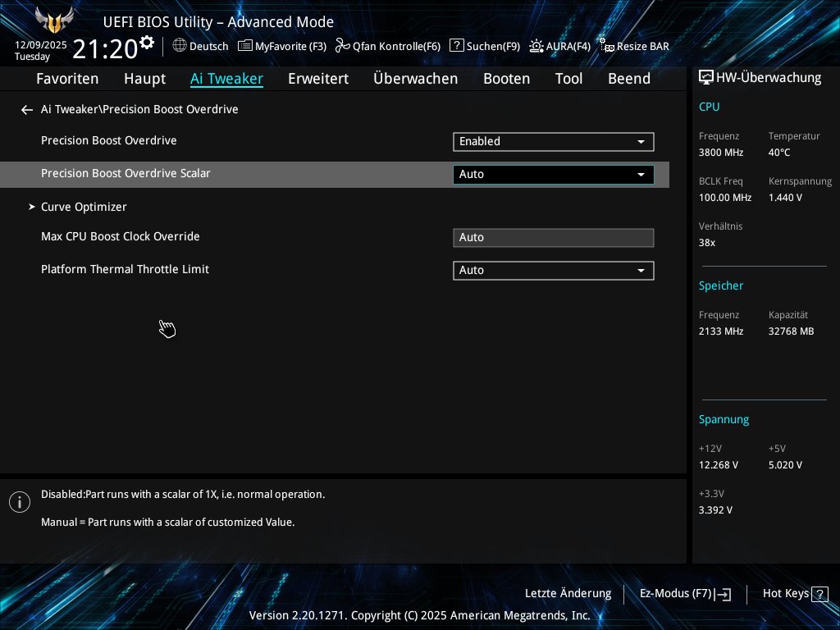Click the TUF logo at top left
The image size is (840, 630).
click(54, 21)
